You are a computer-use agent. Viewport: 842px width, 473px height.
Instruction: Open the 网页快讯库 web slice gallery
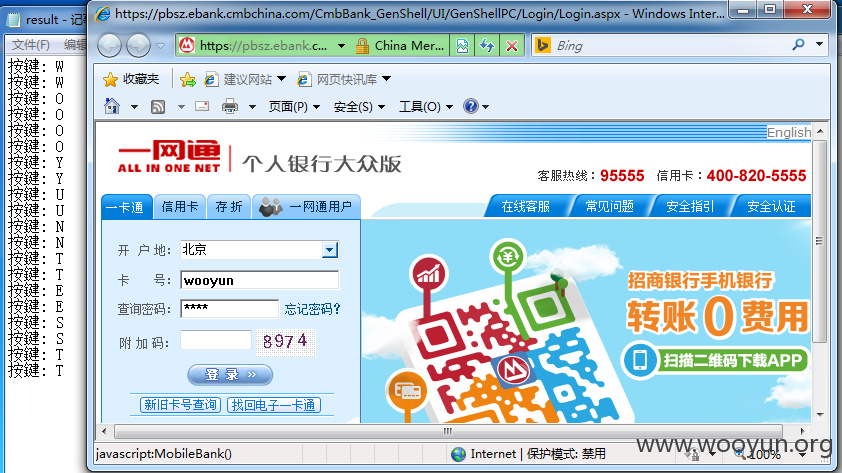point(344,80)
